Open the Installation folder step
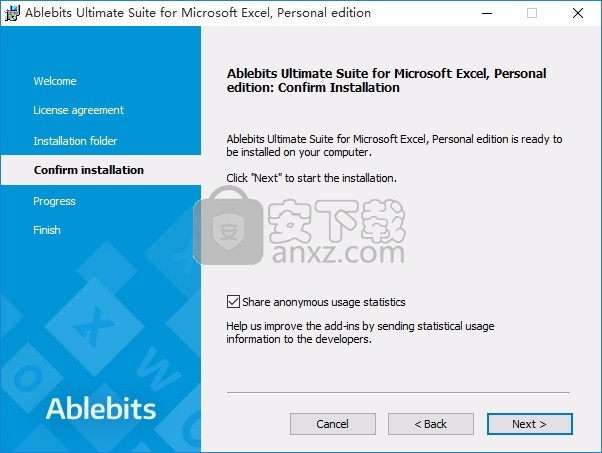 pyautogui.click(x=75, y=141)
